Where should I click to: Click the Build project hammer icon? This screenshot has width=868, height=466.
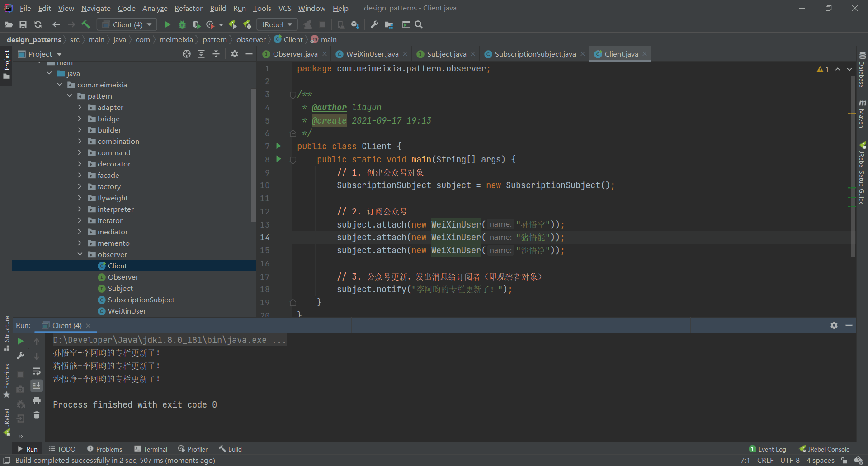tap(86, 24)
